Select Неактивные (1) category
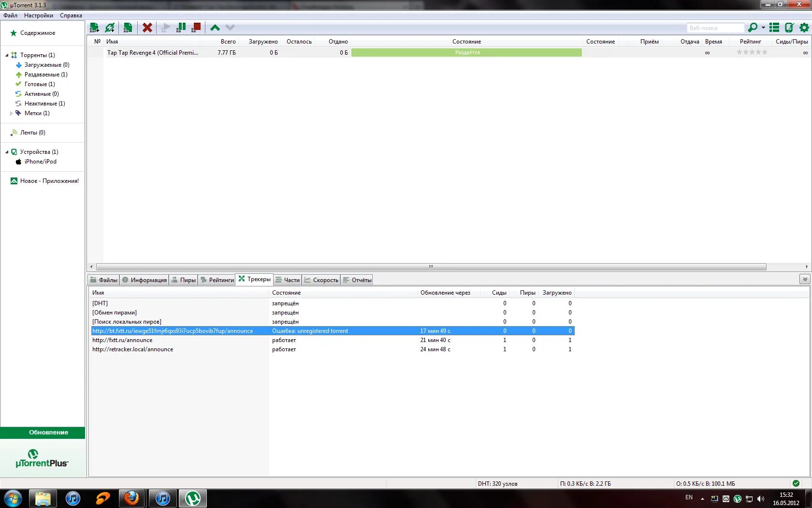This screenshot has height=508, width=812. (x=44, y=104)
